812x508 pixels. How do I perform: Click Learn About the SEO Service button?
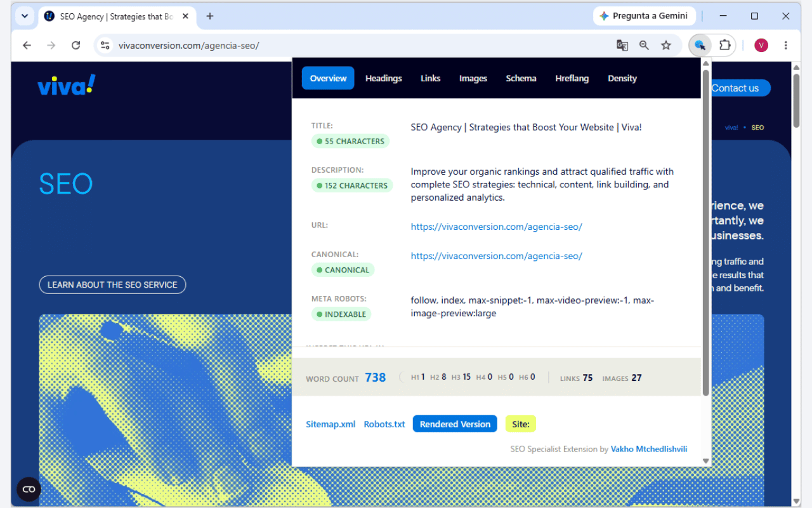pos(112,284)
